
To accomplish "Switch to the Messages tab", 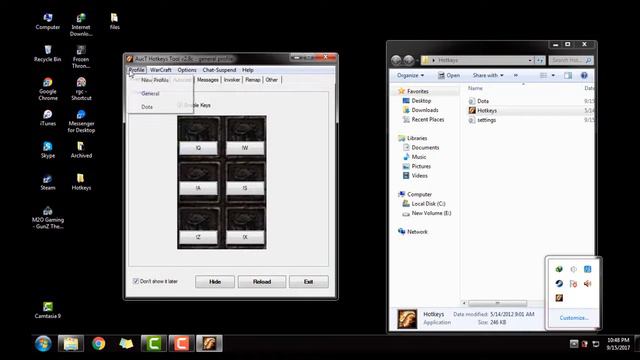I will pos(208,80).
